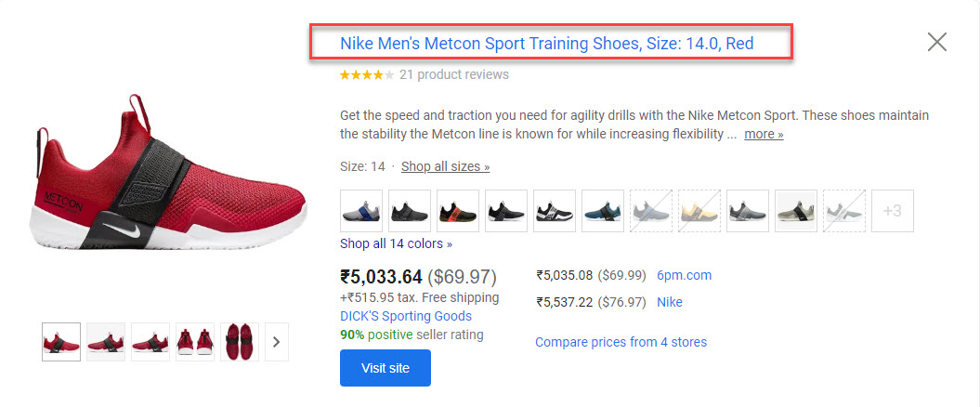Image resolution: width=980 pixels, height=407 pixels.
Task: Select the olive green shoe color swatch
Action: (796, 211)
